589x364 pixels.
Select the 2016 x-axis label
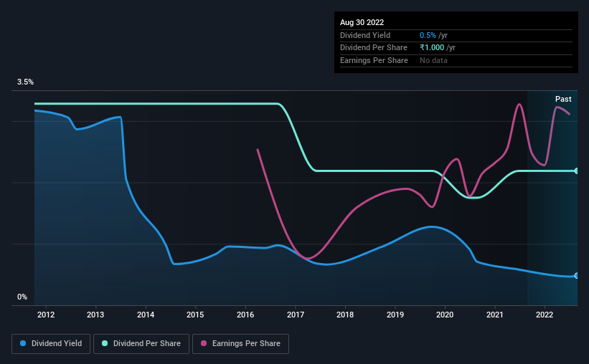pos(245,315)
